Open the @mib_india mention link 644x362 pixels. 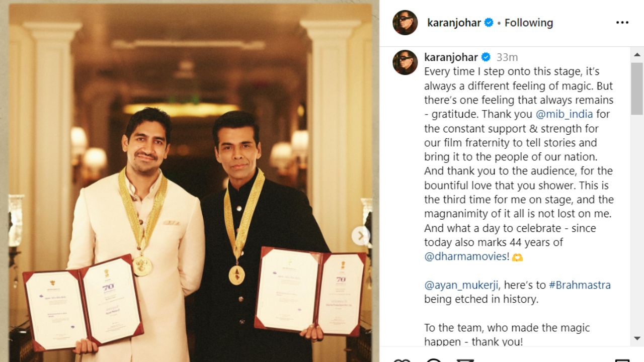pyautogui.click(x=564, y=114)
